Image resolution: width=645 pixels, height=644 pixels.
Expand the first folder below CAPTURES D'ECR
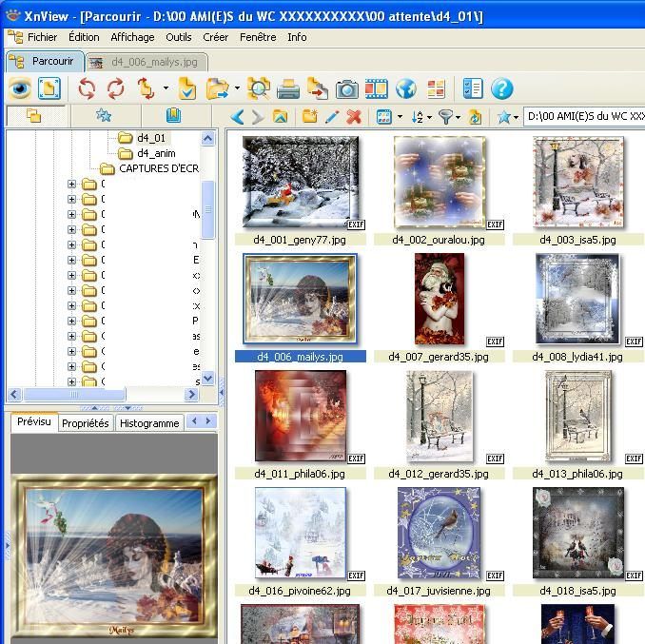tap(71, 185)
